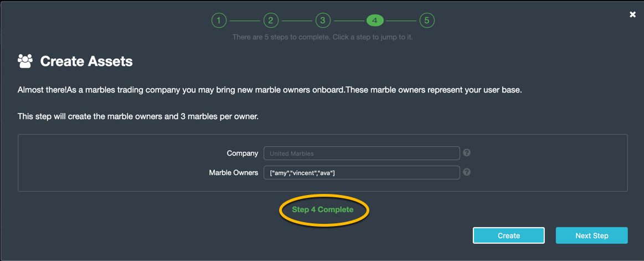Image resolution: width=644 pixels, height=261 pixels.
Task: Close the dialog with the X icon
Action: click(x=632, y=14)
